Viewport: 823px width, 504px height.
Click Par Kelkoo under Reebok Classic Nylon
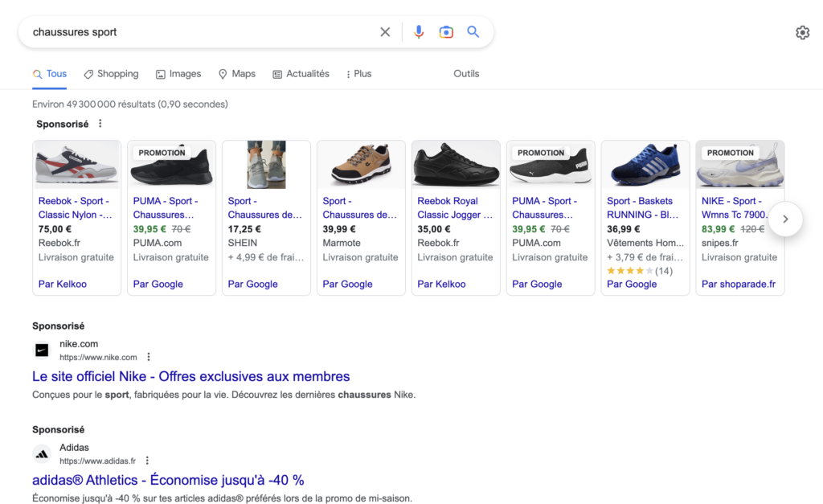point(63,284)
